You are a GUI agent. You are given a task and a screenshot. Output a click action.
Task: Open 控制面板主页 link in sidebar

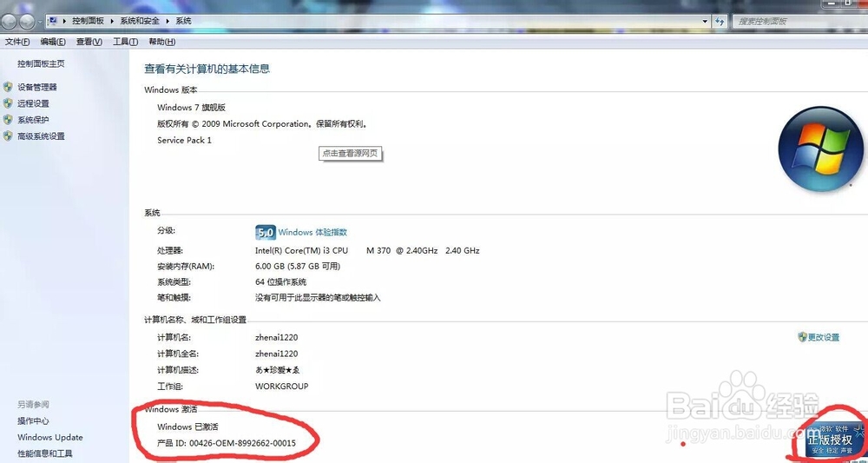tap(41, 63)
